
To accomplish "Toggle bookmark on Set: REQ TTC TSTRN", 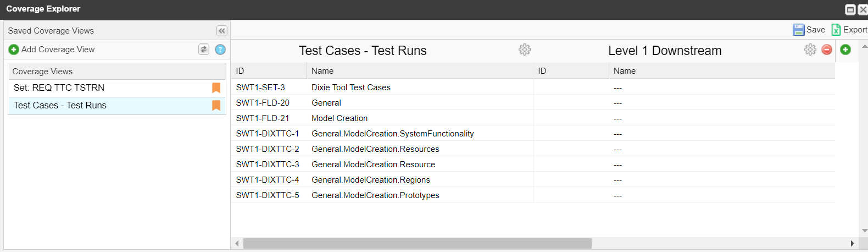I will tap(216, 88).
